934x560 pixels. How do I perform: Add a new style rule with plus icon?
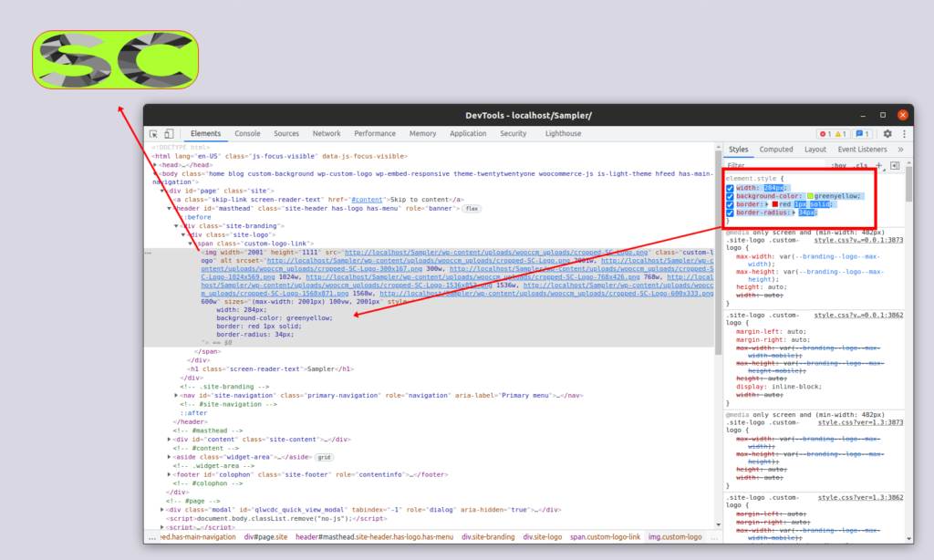pyautogui.click(x=878, y=165)
